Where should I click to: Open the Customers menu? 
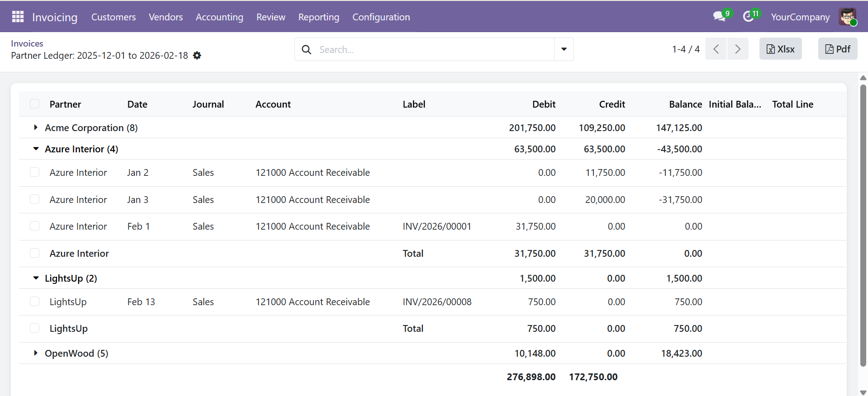pos(114,17)
